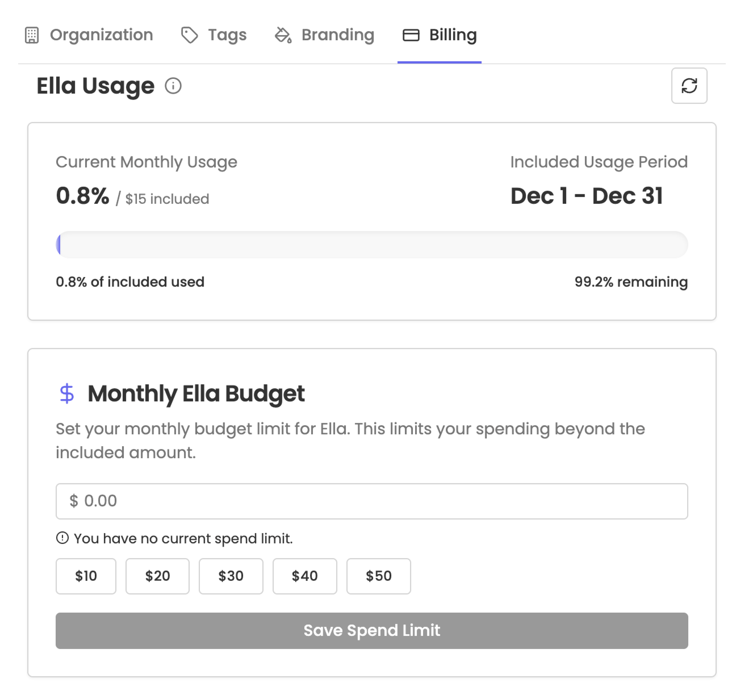
Task: Open the Organization tab
Action: pos(101,35)
